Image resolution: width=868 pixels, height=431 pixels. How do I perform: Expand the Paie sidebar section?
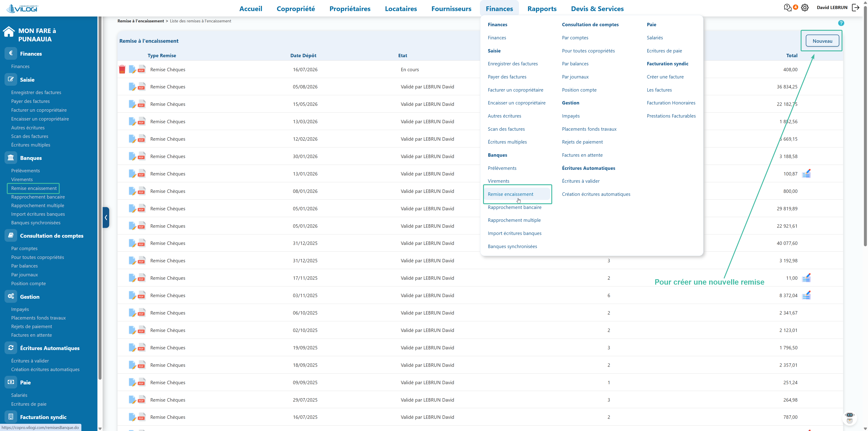(x=25, y=382)
